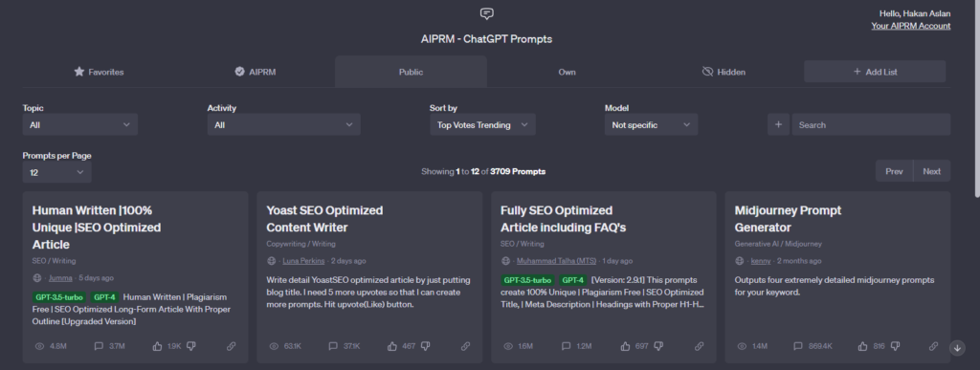This screenshot has width=980, height=370.
Task: Downvote the Yoast SEO Optimized Content Writer
Action: click(425, 346)
